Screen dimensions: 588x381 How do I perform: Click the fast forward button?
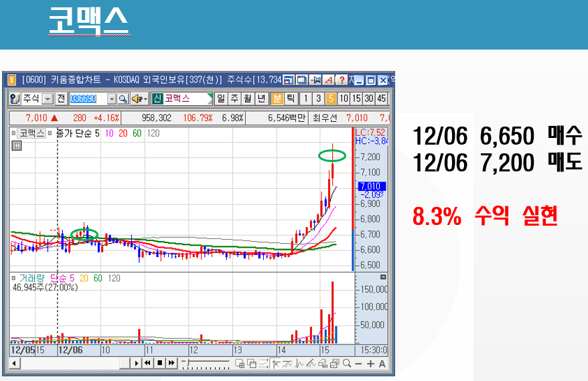pyautogui.click(x=171, y=363)
